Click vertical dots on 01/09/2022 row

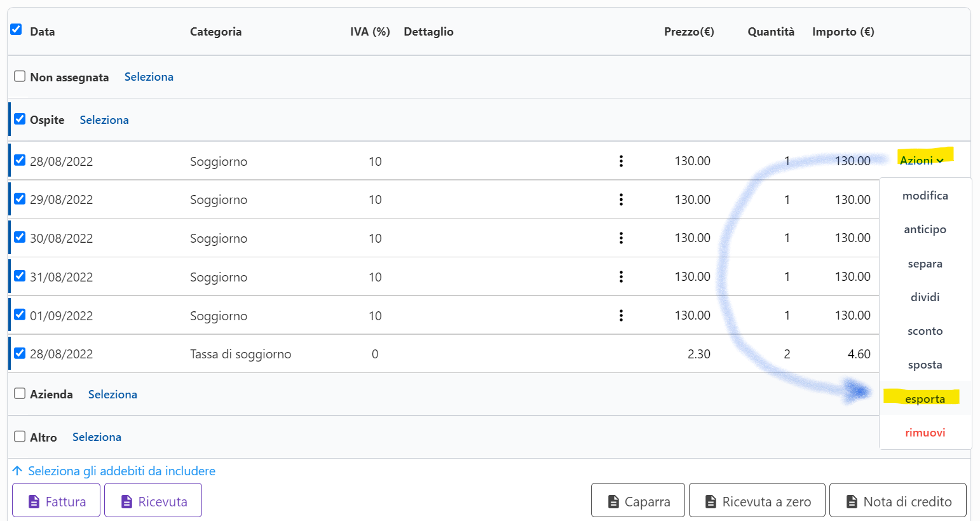621,316
